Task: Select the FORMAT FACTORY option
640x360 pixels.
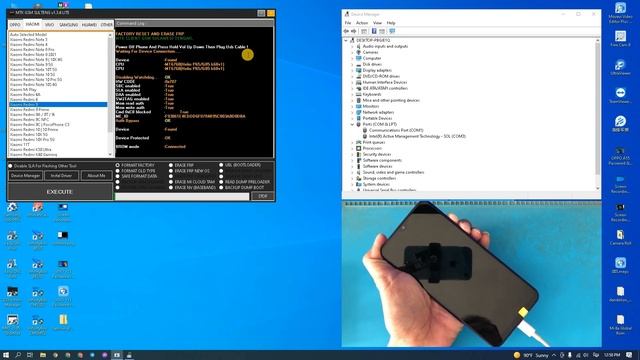Action: pos(118,165)
